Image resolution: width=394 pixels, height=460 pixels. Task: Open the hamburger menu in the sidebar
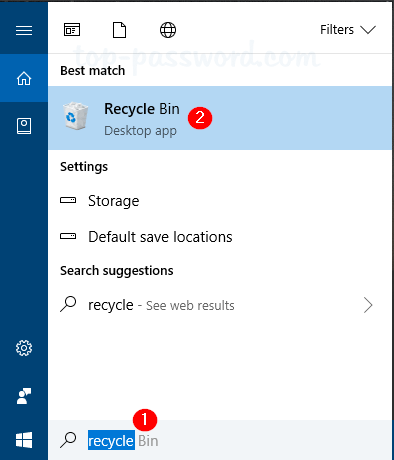pyautogui.click(x=24, y=31)
